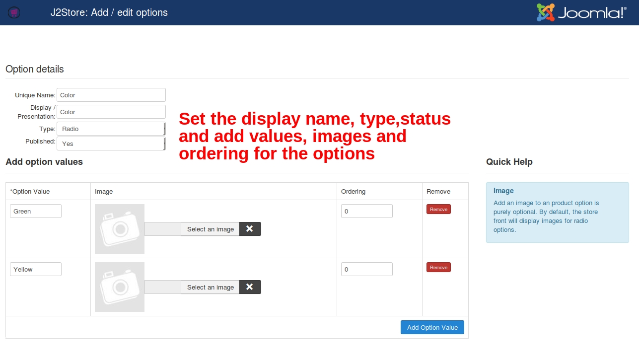Click the "Quick Help" heading
Image resolution: width=639 pixels, height=364 pixels.
pos(509,161)
